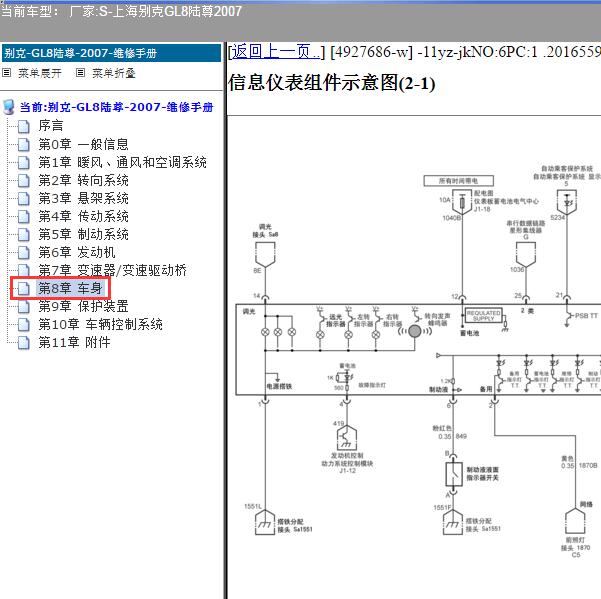The height and width of the screenshot is (599, 601).
Task: Click the page icon beside 第5章 制动系统
Action: click(24, 235)
